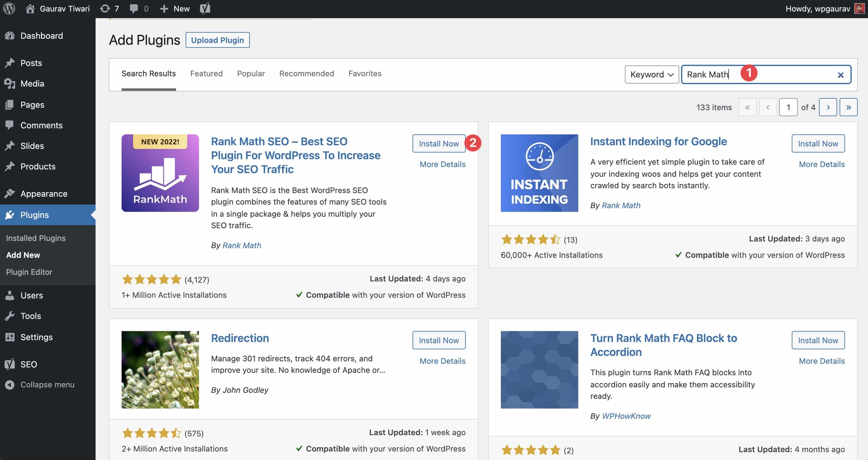This screenshot has width=868, height=460.
Task: Click the Yoast icon in top bar
Action: tap(205, 8)
